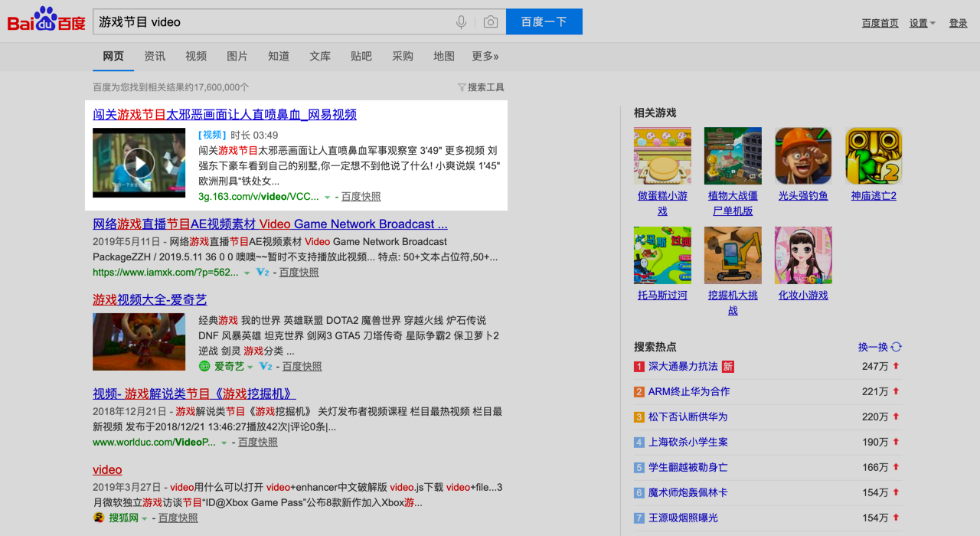
Task: Click the 化妆小游戏 text link
Action: tap(803, 295)
